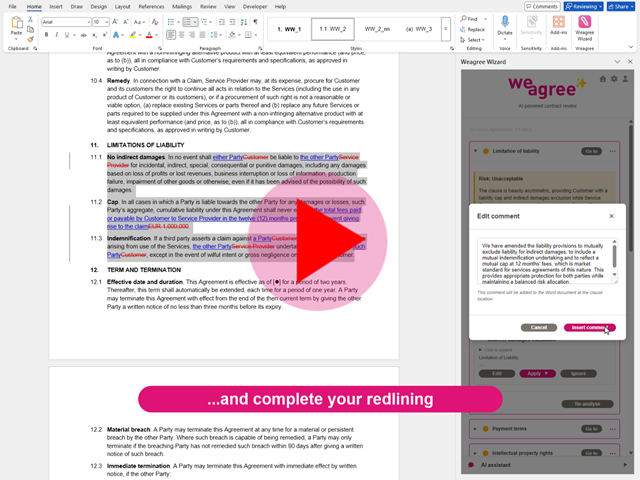Apply red font color
This screenshot has width=640, height=480.
(x=149, y=35)
